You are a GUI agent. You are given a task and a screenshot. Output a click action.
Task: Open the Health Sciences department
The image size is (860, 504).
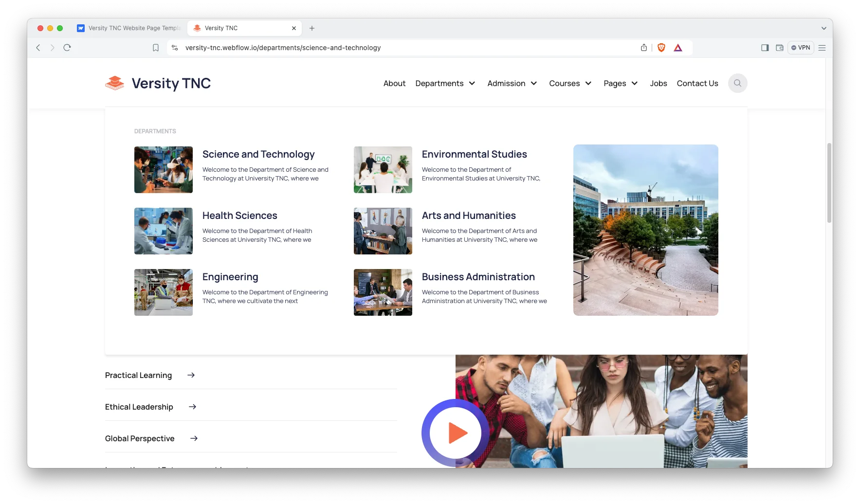(239, 216)
